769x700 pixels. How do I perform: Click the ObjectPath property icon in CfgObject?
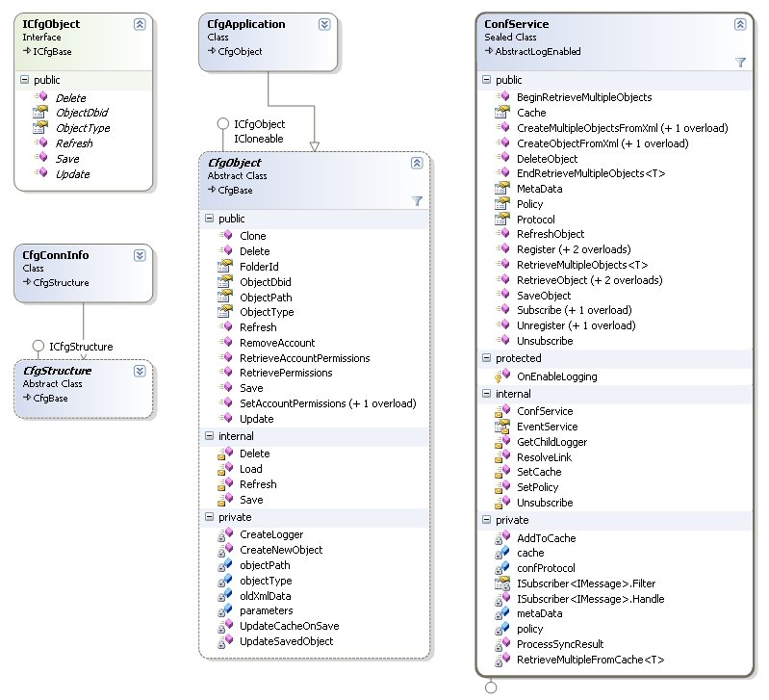click(x=225, y=297)
